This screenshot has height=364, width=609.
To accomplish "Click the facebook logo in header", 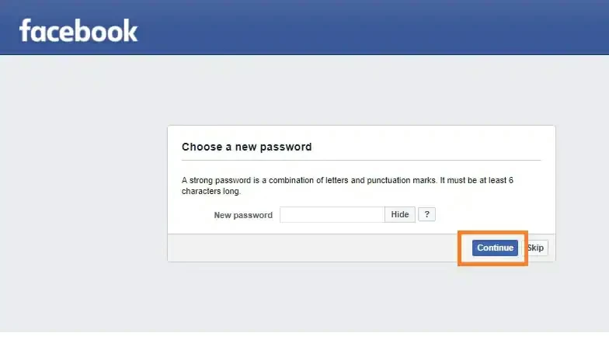I will coord(78,30).
